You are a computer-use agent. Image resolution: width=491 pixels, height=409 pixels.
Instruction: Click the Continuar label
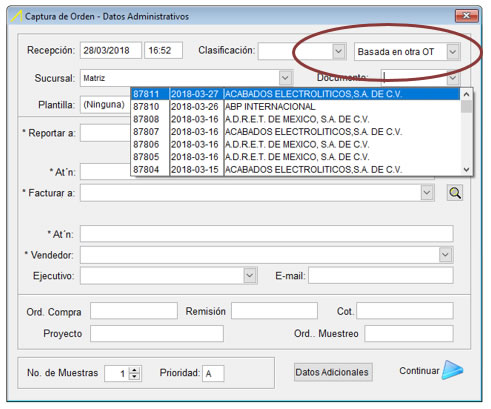coord(419,371)
